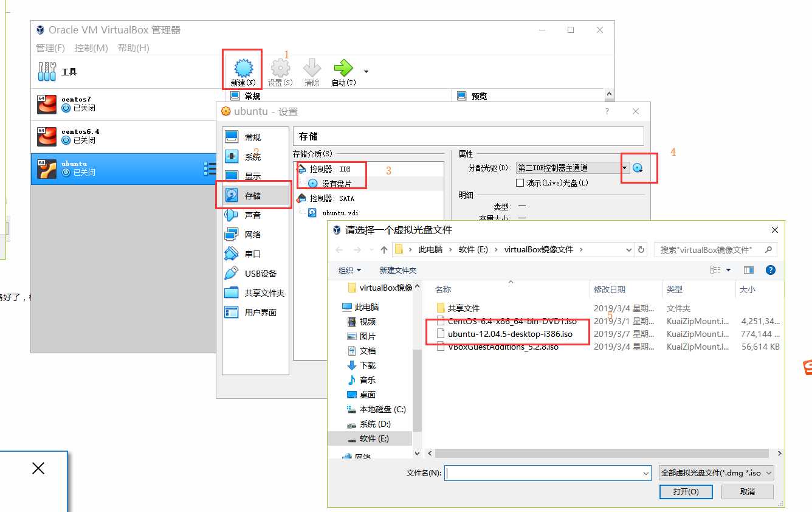The height and width of the screenshot is (512, 812).
Task: Click the 打开(O) button
Action: click(686, 491)
